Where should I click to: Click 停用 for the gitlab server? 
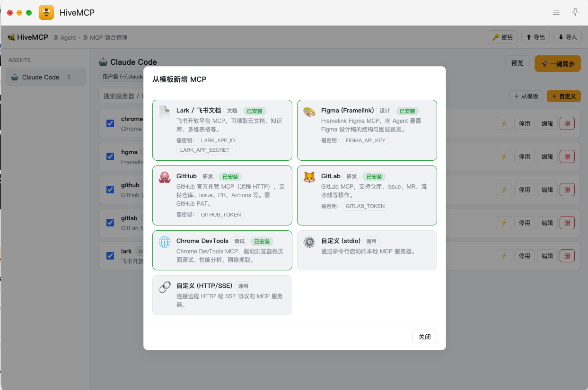pos(525,223)
